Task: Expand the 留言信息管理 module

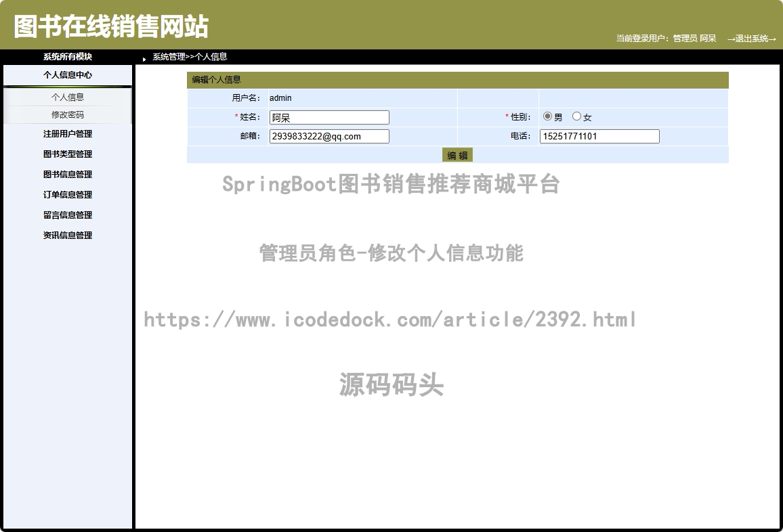Action: pos(68,215)
